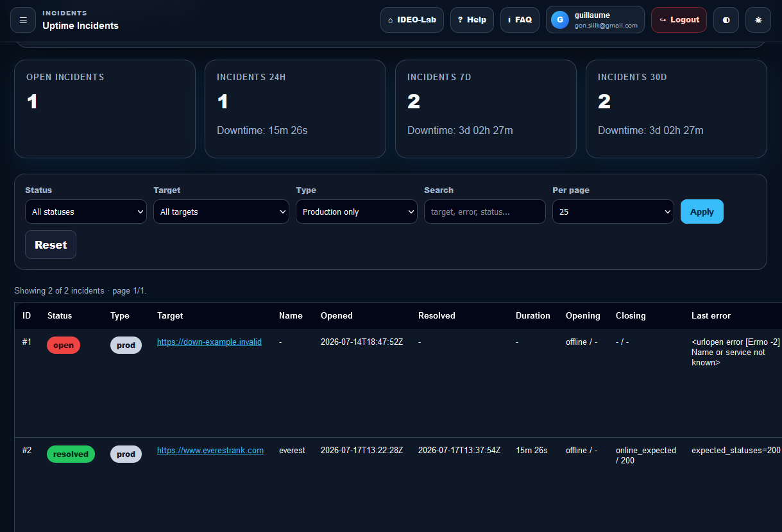Click the prod badge in row #1

[x=126, y=345]
